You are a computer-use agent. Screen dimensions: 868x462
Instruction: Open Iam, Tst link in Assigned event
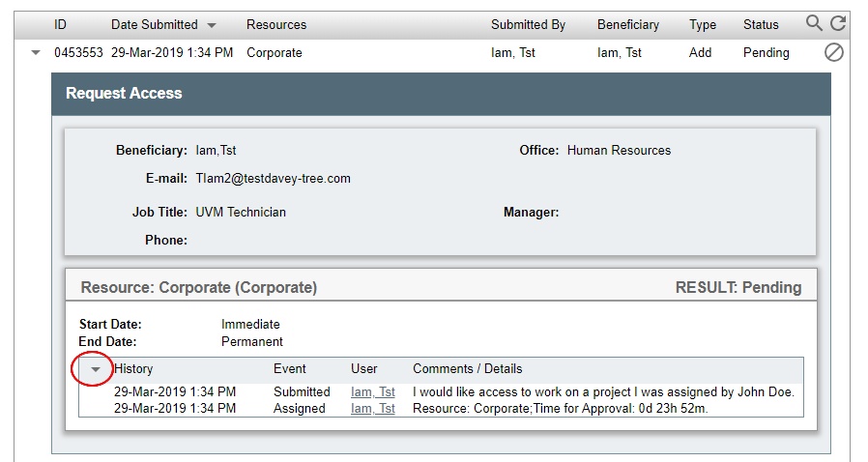pos(372,408)
